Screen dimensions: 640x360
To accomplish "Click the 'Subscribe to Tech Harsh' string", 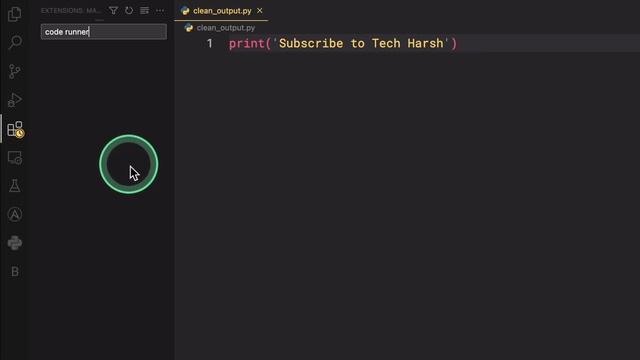I will click(361, 43).
